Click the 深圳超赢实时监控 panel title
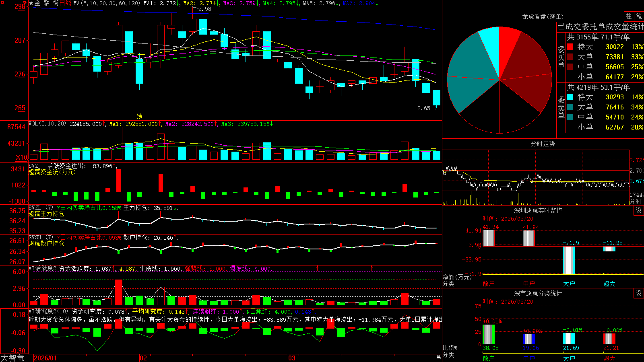The width and height of the screenshot is (644, 362). [x=538, y=210]
